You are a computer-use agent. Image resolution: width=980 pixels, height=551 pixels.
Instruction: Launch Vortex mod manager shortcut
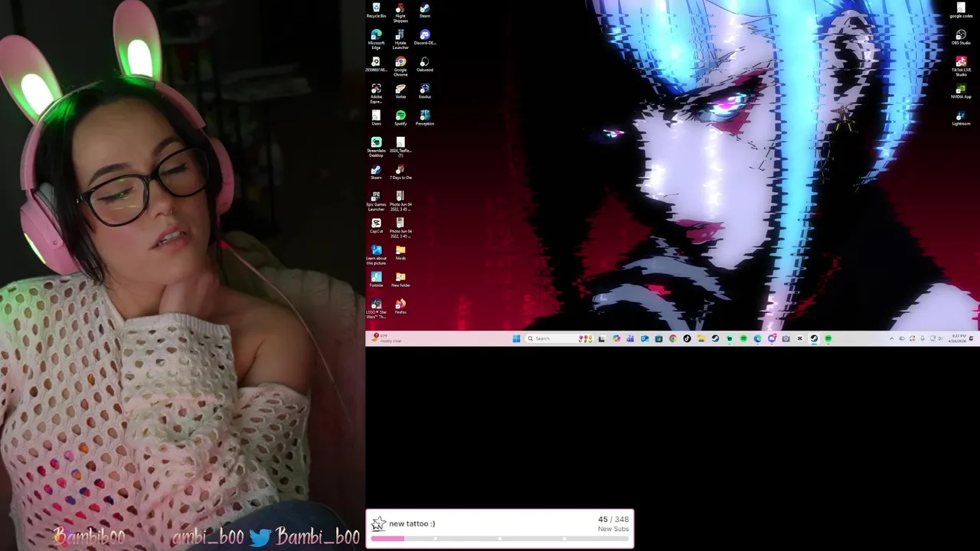[x=400, y=91]
